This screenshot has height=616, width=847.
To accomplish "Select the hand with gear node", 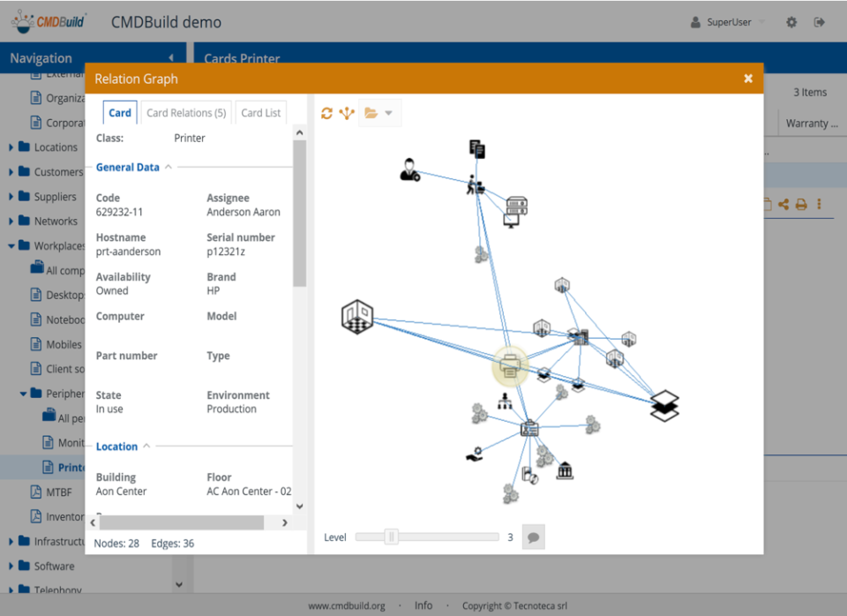I will (x=475, y=454).
